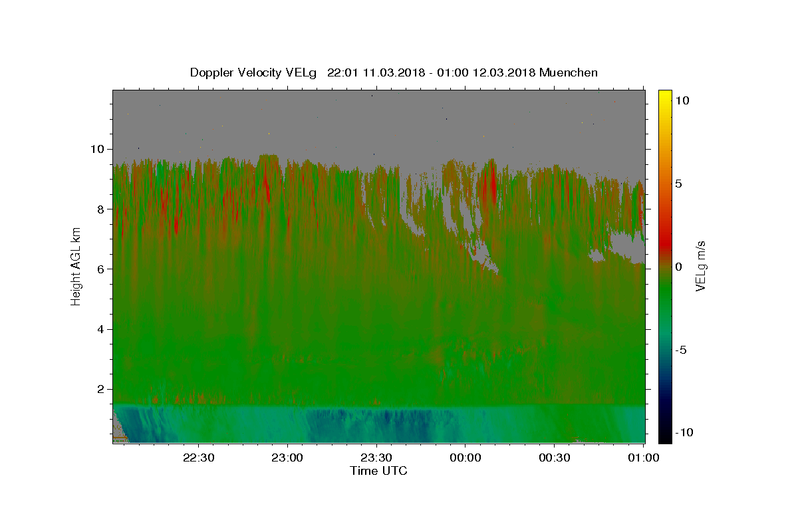Click the height axis label 2

[x=101, y=389]
